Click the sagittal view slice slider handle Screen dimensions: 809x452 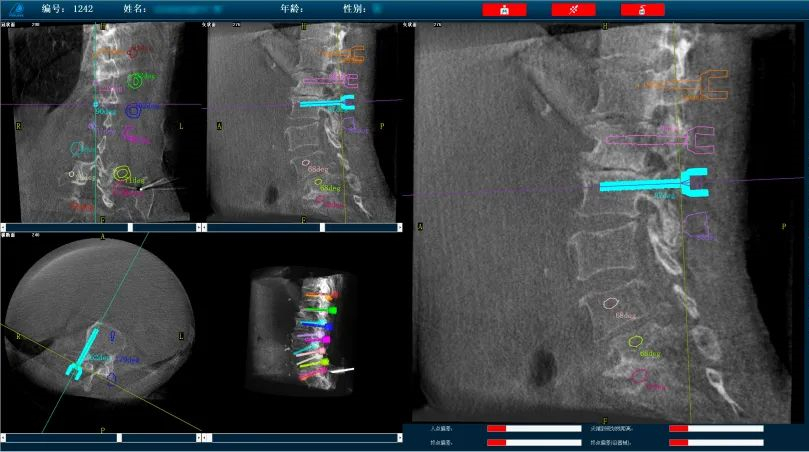tap(323, 227)
